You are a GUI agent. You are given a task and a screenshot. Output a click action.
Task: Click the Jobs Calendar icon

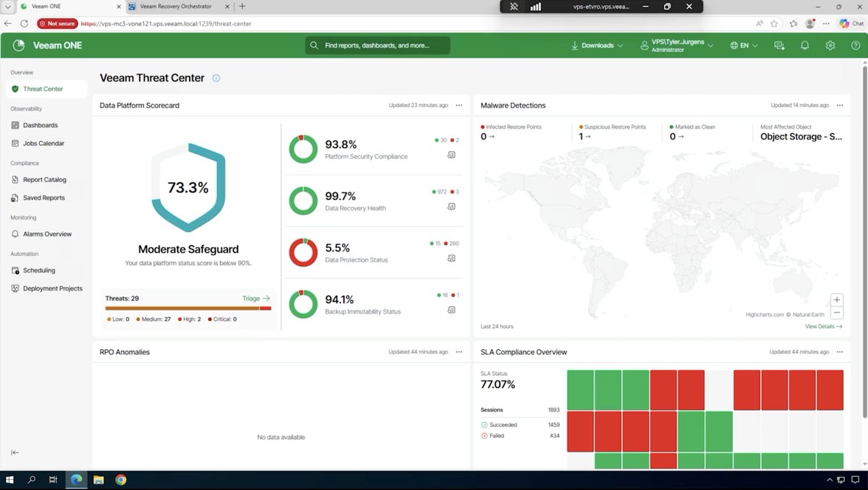point(15,143)
